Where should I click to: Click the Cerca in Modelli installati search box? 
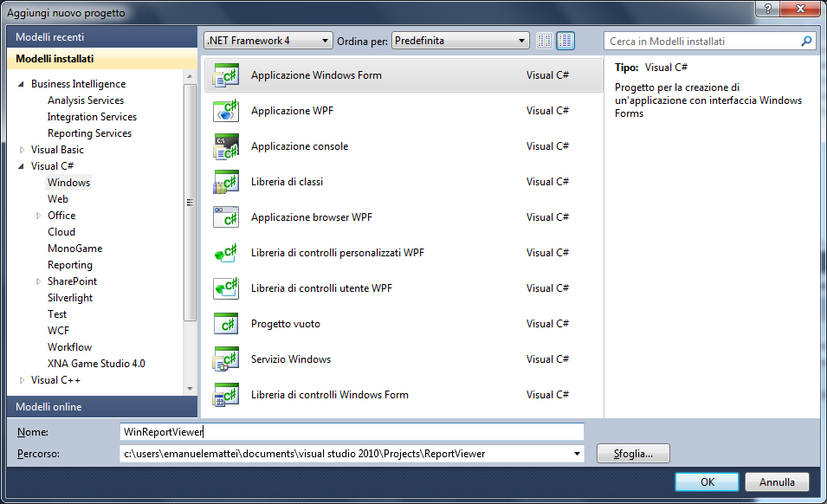tap(704, 41)
